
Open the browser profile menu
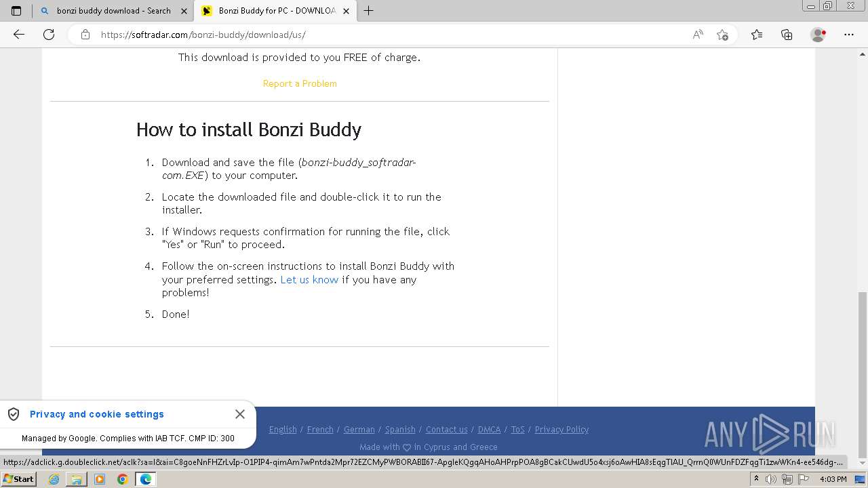click(x=818, y=35)
